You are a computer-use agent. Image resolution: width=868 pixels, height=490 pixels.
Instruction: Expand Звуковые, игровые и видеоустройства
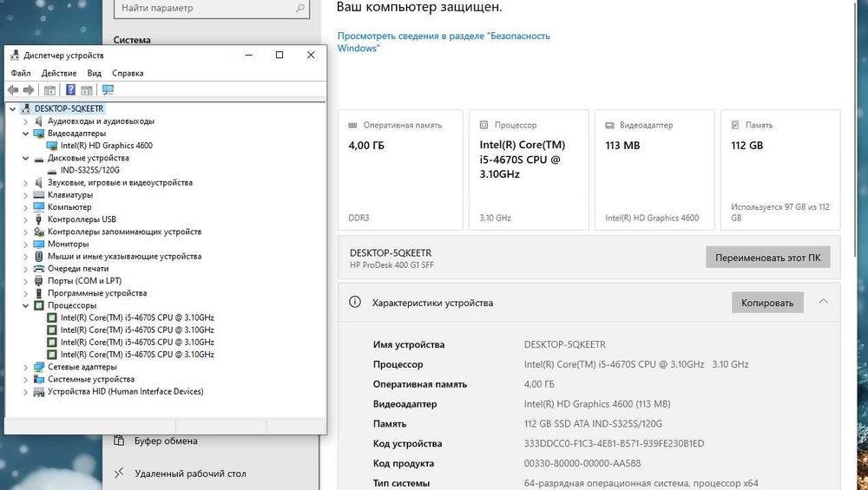tap(25, 182)
